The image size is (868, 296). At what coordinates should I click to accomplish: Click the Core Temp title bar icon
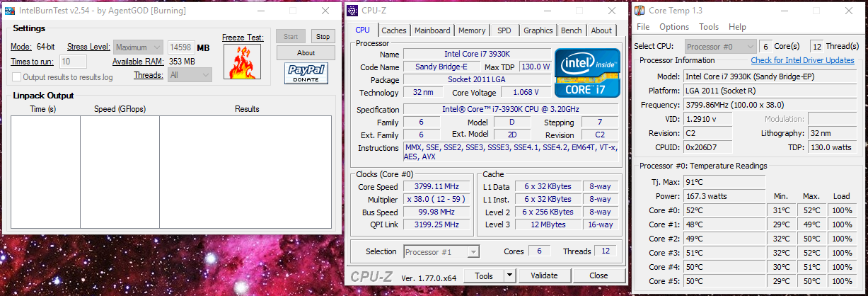coord(639,11)
